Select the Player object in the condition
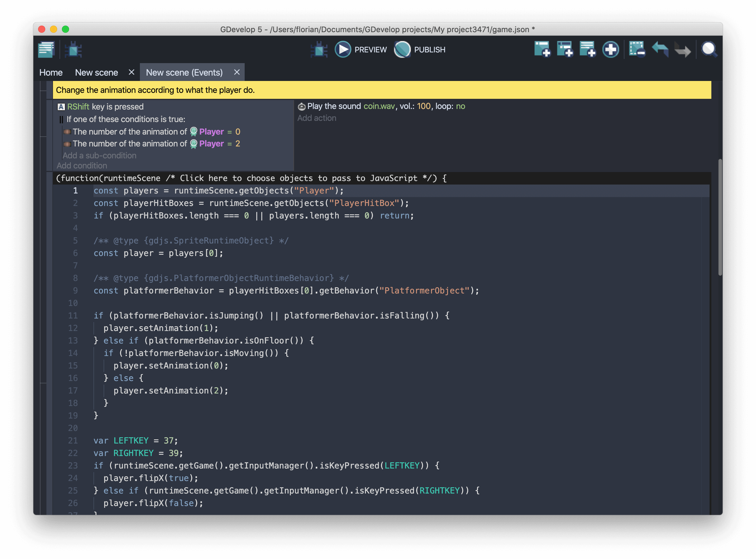Image resolution: width=756 pixels, height=559 pixels. (211, 132)
